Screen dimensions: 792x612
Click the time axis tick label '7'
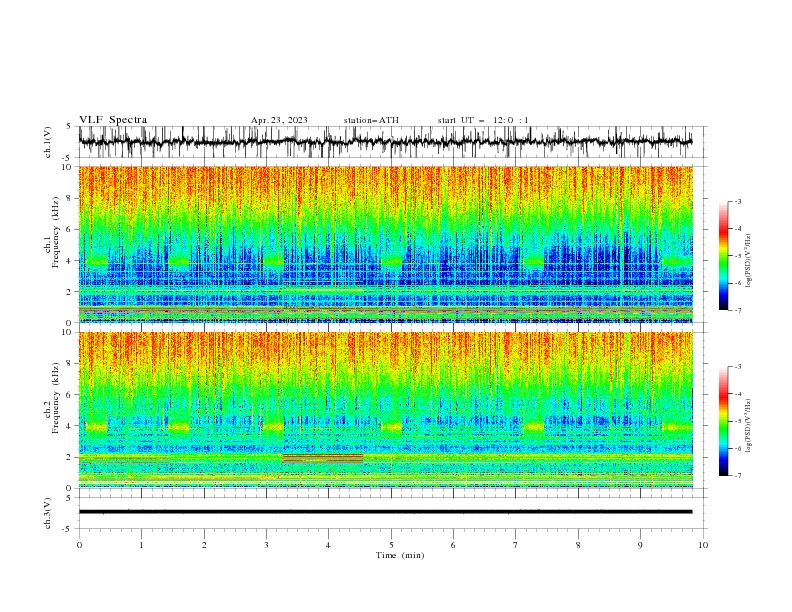[x=516, y=545]
